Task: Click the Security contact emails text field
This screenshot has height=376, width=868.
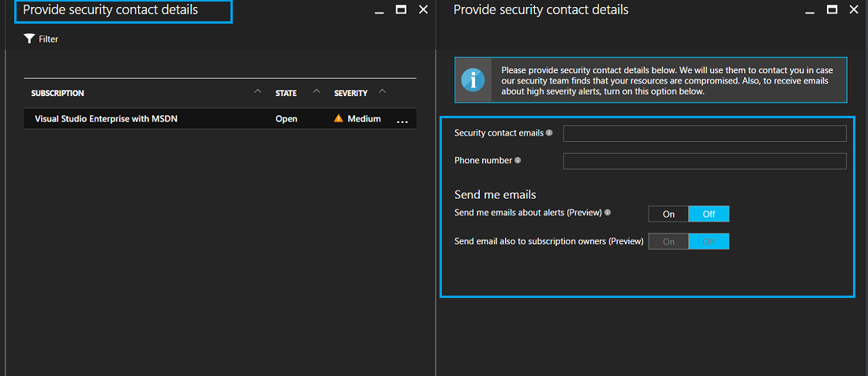Action: (704, 134)
